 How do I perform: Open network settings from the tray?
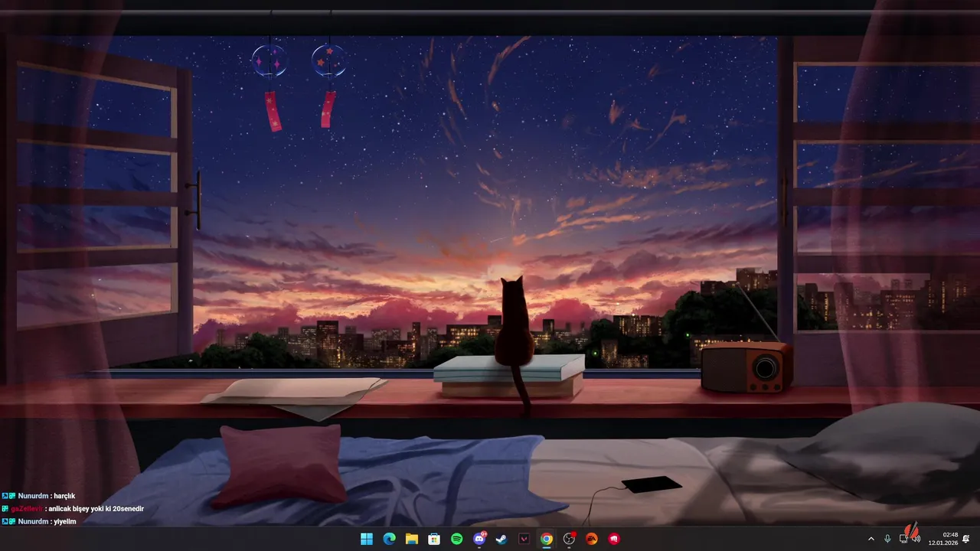903,539
